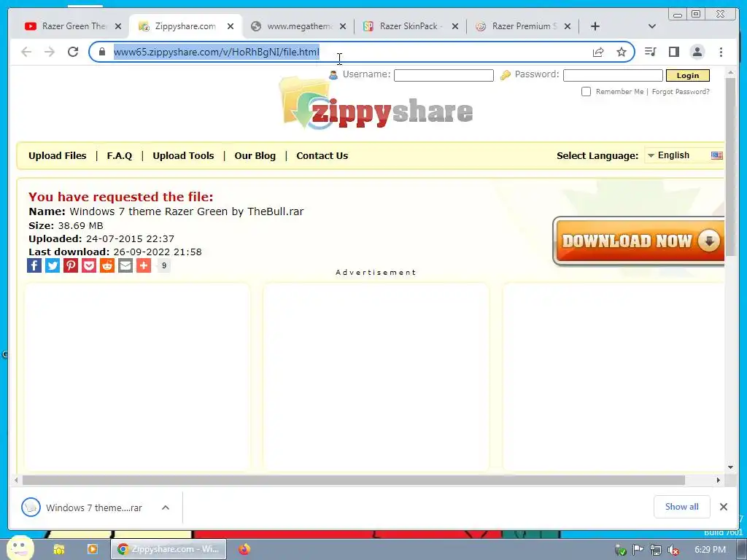Image resolution: width=747 pixels, height=560 pixels.
Task: Open the Windows Start button
Action: click(20, 548)
